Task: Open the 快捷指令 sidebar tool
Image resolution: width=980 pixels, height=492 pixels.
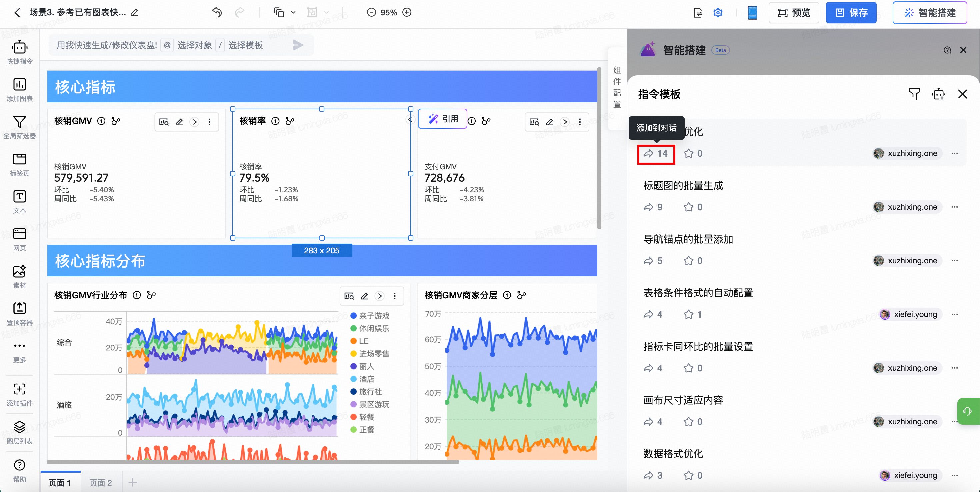Action: click(x=19, y=48)
